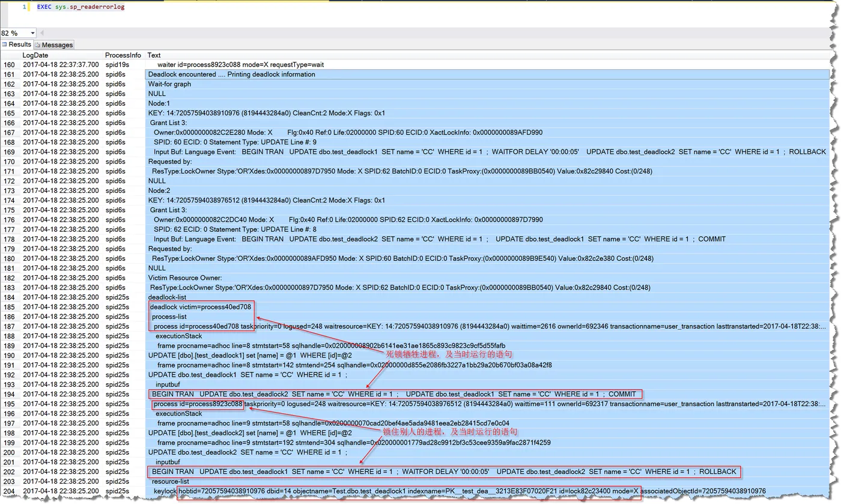Select the 'waiter id=process8923c088 mode=X' cell
The height and width of the screenshot is (504, 841).
pyautogui.click(x=487, y=65)
